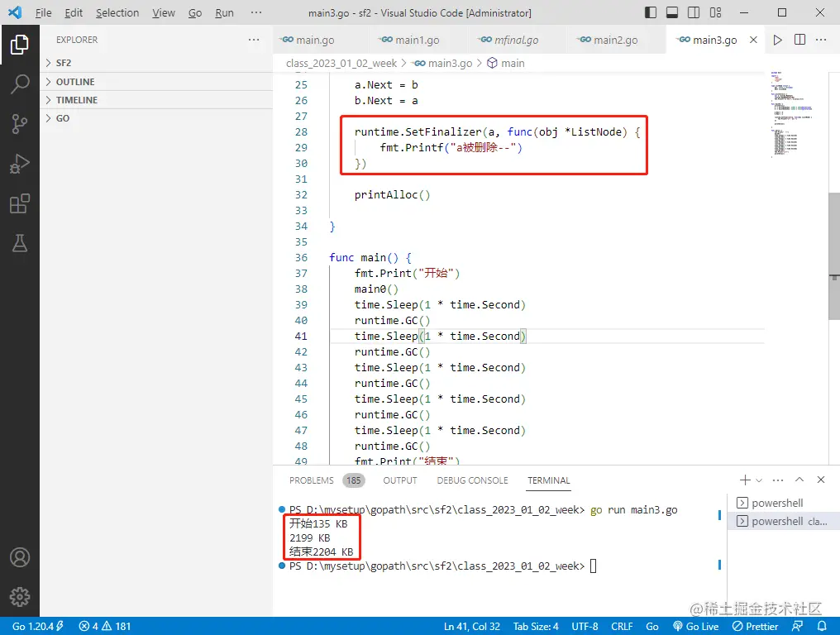
Task: Open Customize Layout icon
Action: [x=715, y=12]
